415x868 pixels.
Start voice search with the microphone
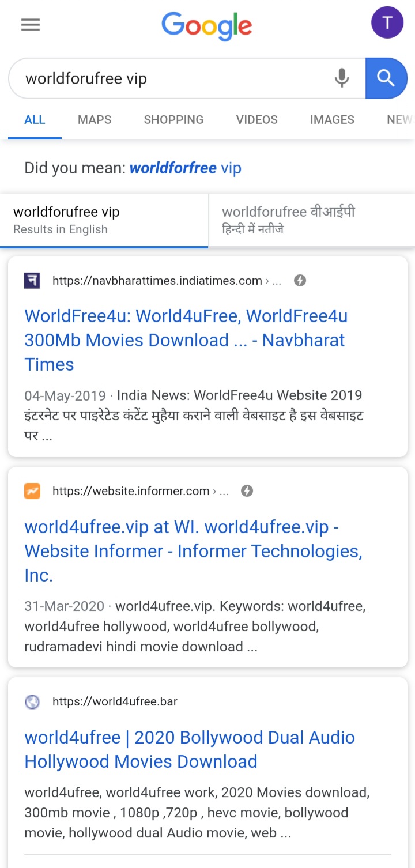coord(342,78)
